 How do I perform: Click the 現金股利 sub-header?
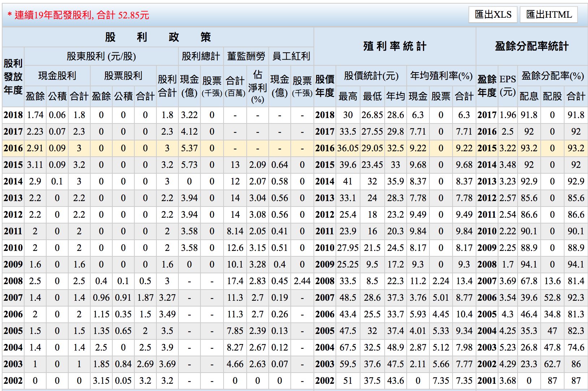tap(57, 76)
